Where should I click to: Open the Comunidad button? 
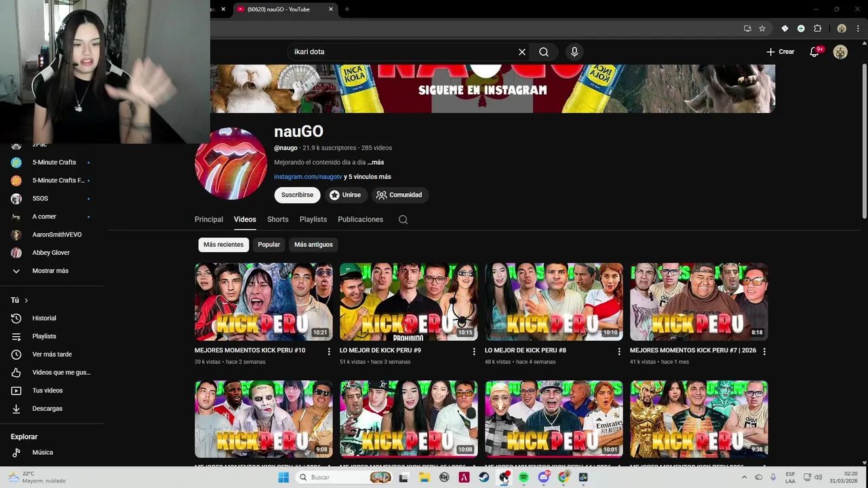click(x=399, y=195)
